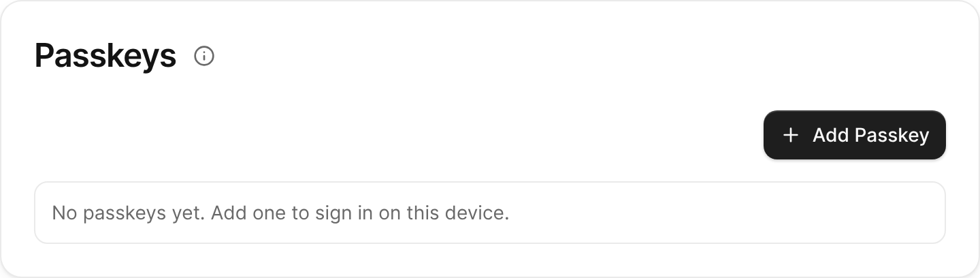Start passkey creation with Add Passkey

coord(855,135)
